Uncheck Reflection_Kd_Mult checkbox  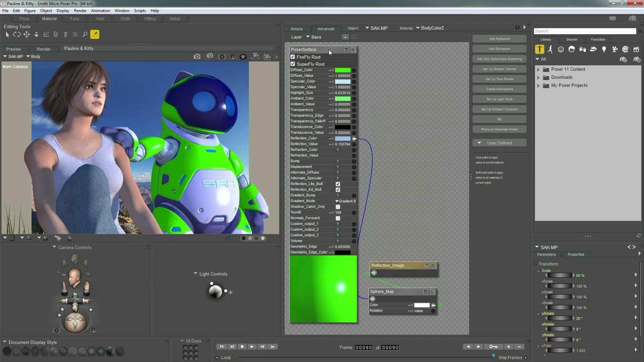click(338, 190)
